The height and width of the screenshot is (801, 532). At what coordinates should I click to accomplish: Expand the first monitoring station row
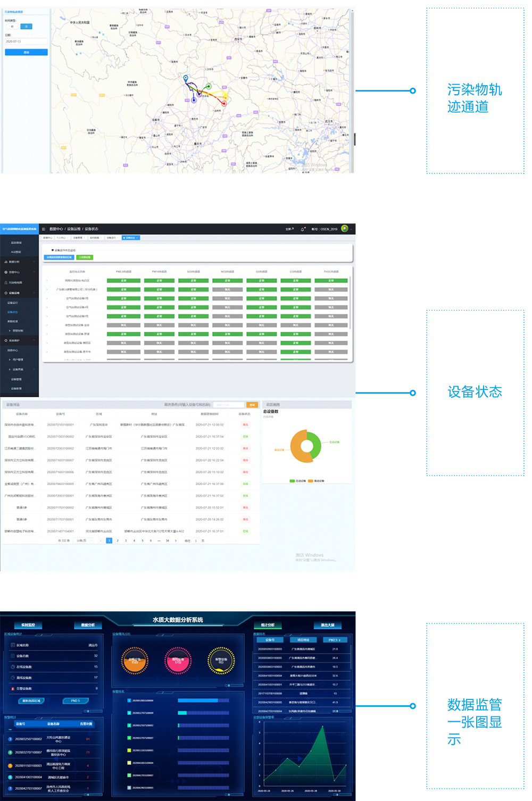47,280
